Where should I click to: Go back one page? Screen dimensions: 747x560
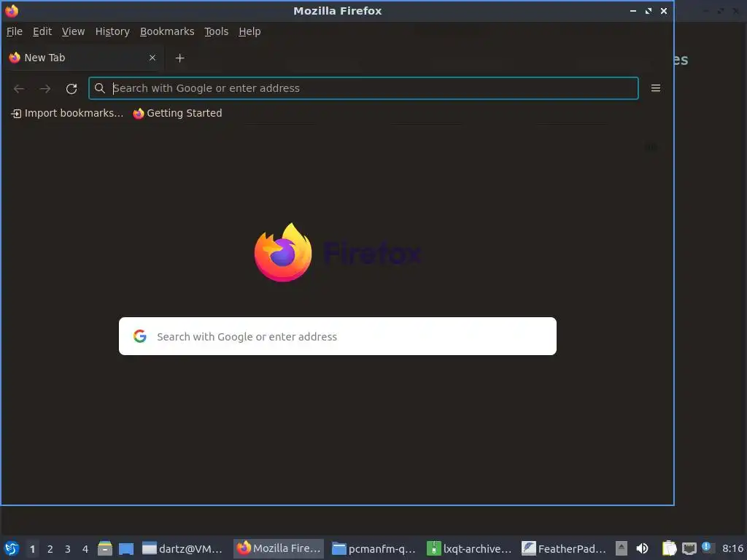pyautogui.click(x=19, y=88)
